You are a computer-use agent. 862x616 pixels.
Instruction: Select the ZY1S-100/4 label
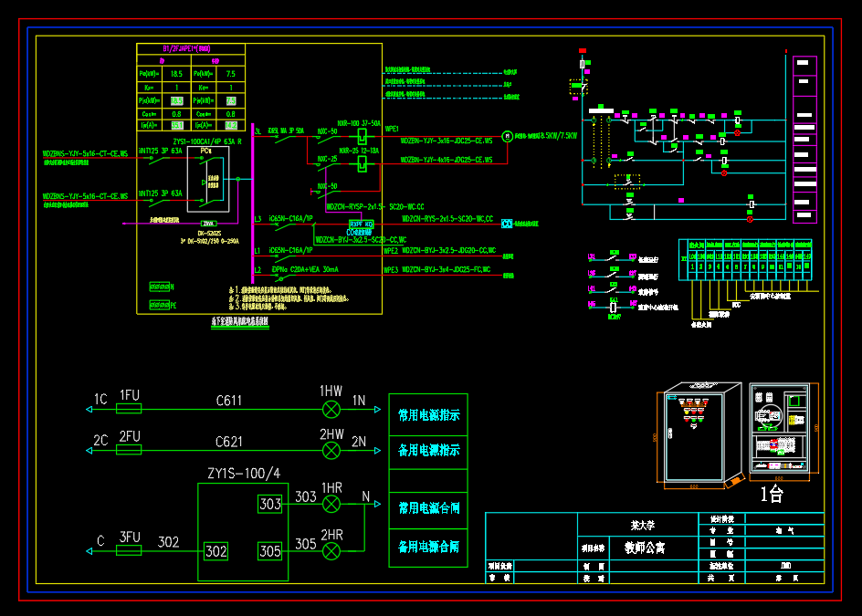244,473
